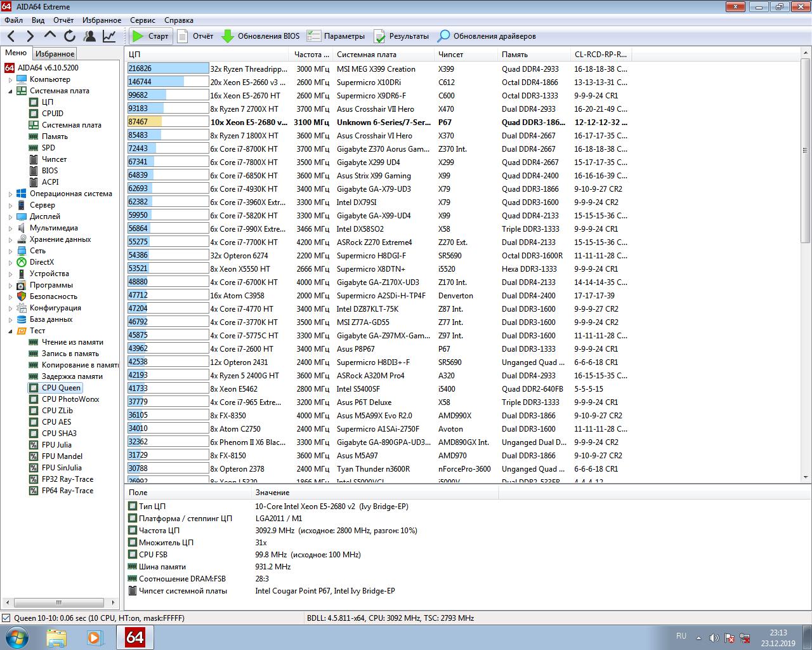Click the Refresh toolbar icon
The image size is (812, 650).
[70, 36]
